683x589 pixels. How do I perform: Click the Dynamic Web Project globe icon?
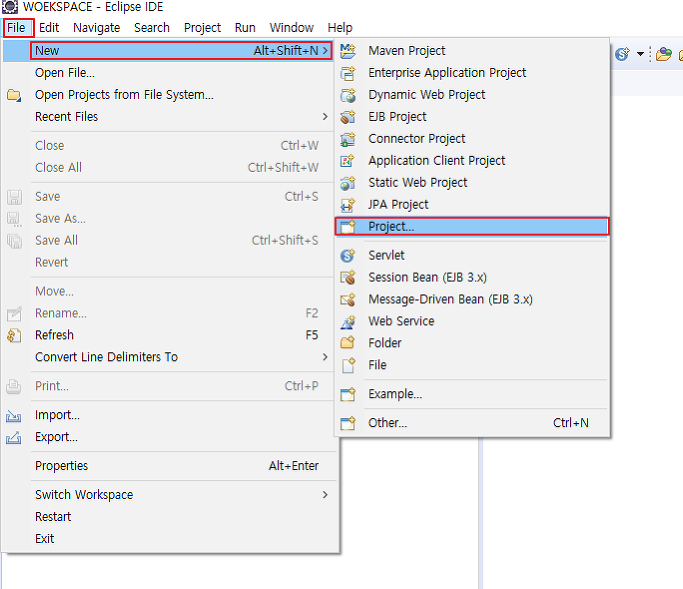(x=348, y=95)
